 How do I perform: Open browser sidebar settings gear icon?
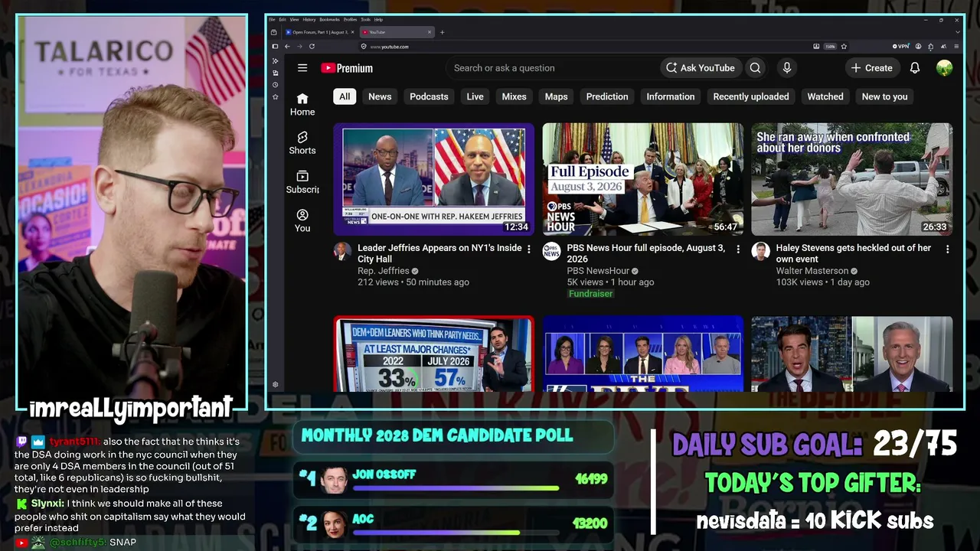pyautogui.click(x=275, y=385)
